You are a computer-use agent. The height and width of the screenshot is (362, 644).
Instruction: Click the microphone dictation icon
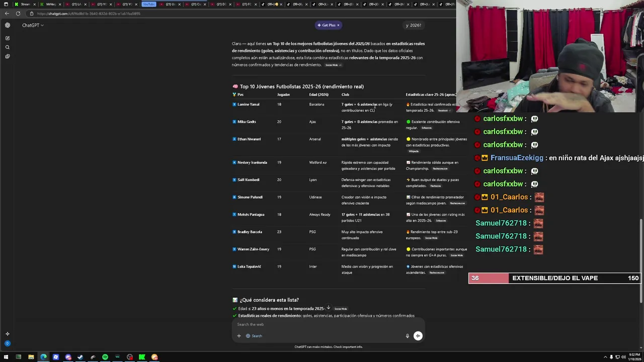[408, 336]
